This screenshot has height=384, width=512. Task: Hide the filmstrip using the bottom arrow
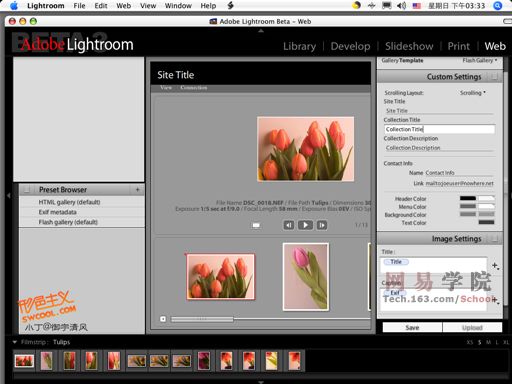click(261, 382)
